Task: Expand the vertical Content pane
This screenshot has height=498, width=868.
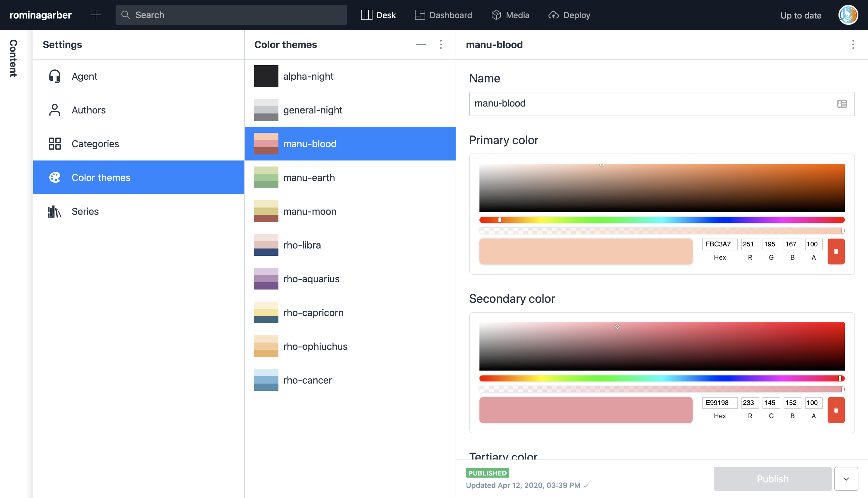Action: (13, 58)
